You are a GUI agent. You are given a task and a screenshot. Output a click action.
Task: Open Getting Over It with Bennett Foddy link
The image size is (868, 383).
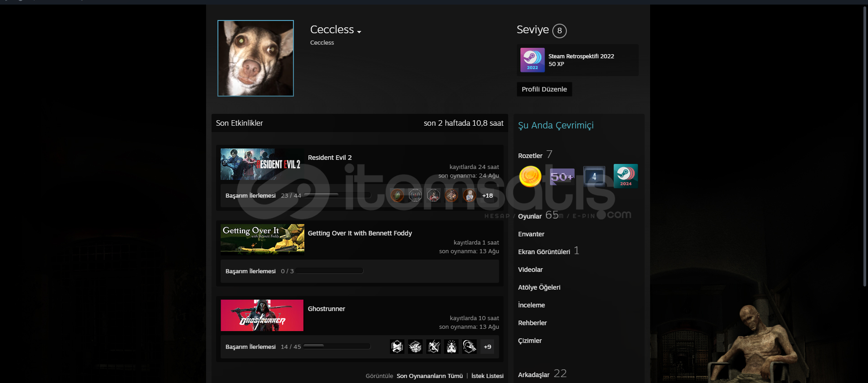pyautogui.click(x=360, y=233)
